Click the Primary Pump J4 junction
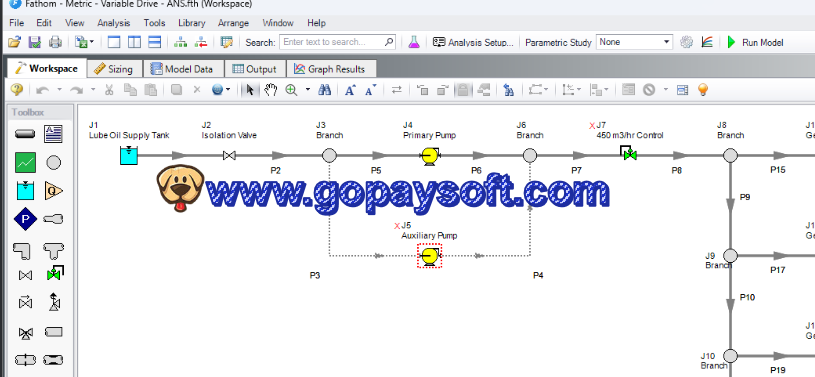 430,155
